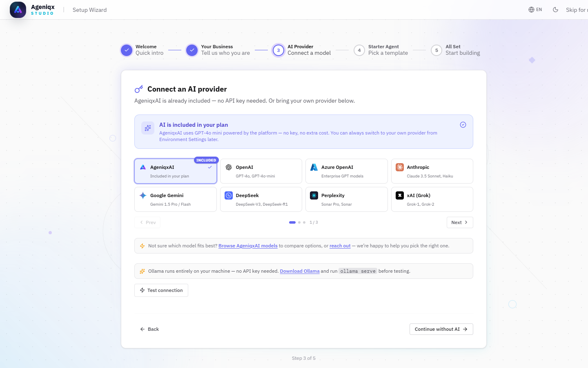
Task: Click the lightning icon beside model help tip
Action: click(x=142, y=246)
